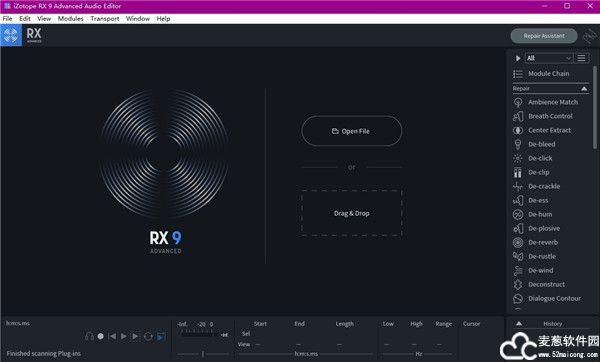The width and height of the screenshot is (600, 362).
Task: Open the De-reverb module
Action: coord(535,242)
